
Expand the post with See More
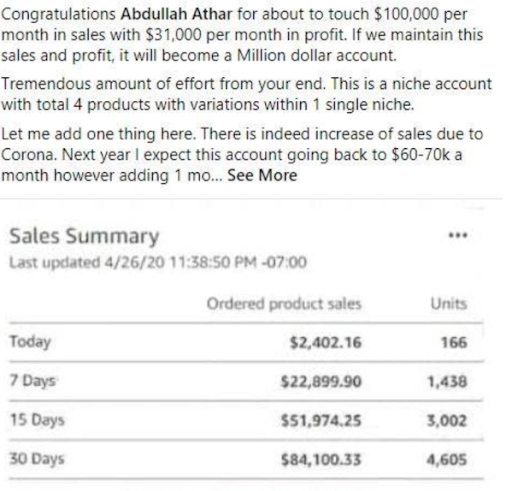point(262,175)
